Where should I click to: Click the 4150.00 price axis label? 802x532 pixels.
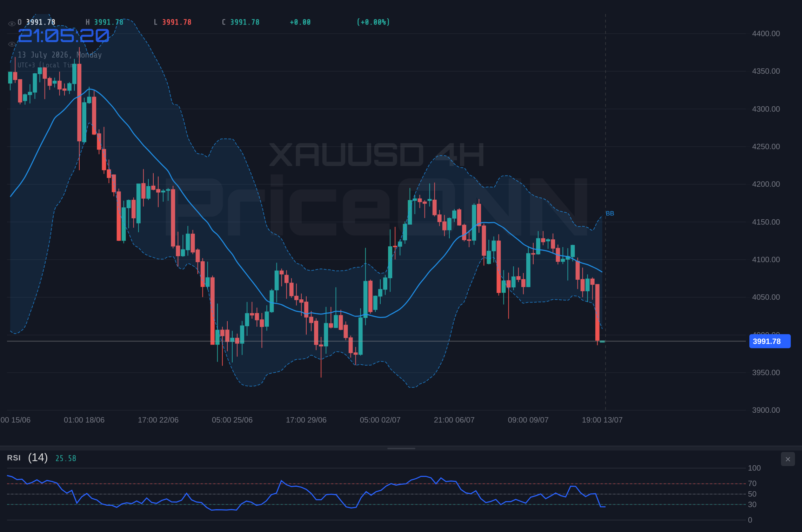click(x=766, y=222)
